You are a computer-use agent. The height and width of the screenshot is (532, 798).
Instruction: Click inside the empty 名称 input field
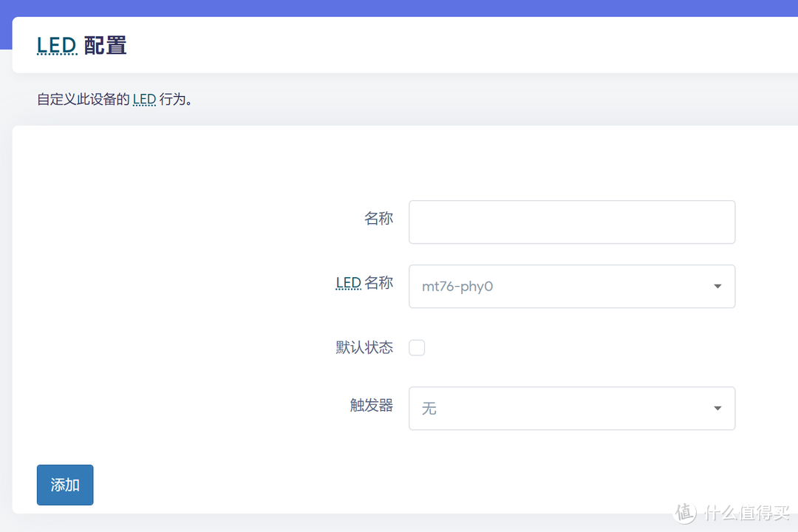[x=571, y=222]
